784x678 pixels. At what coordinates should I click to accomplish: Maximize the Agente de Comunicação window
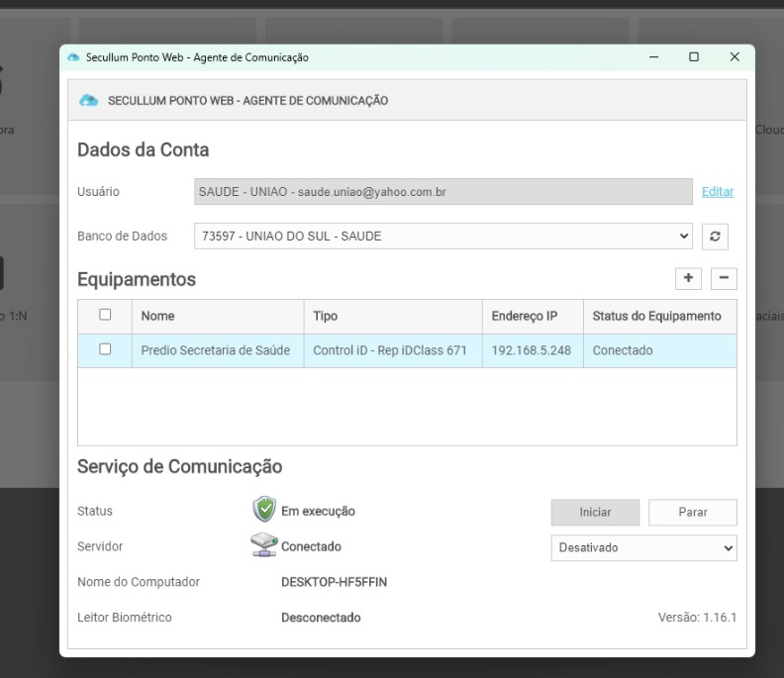point(694,57)
